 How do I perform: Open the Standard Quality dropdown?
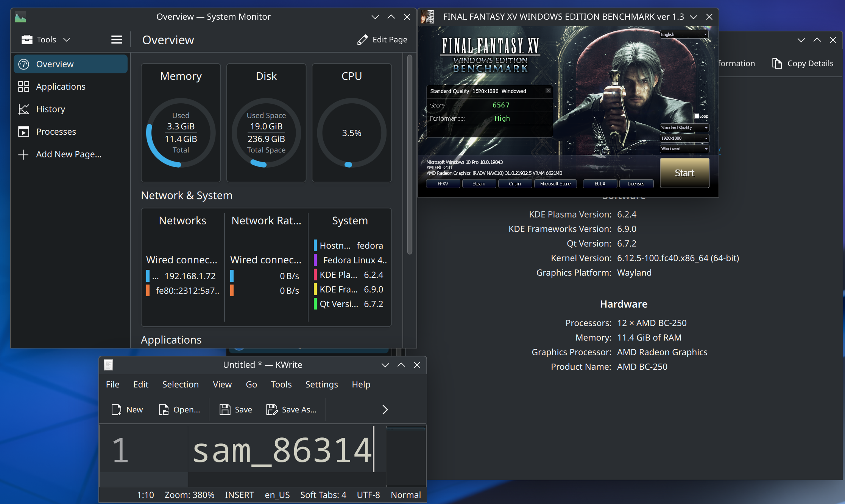[x=684, y=128]
